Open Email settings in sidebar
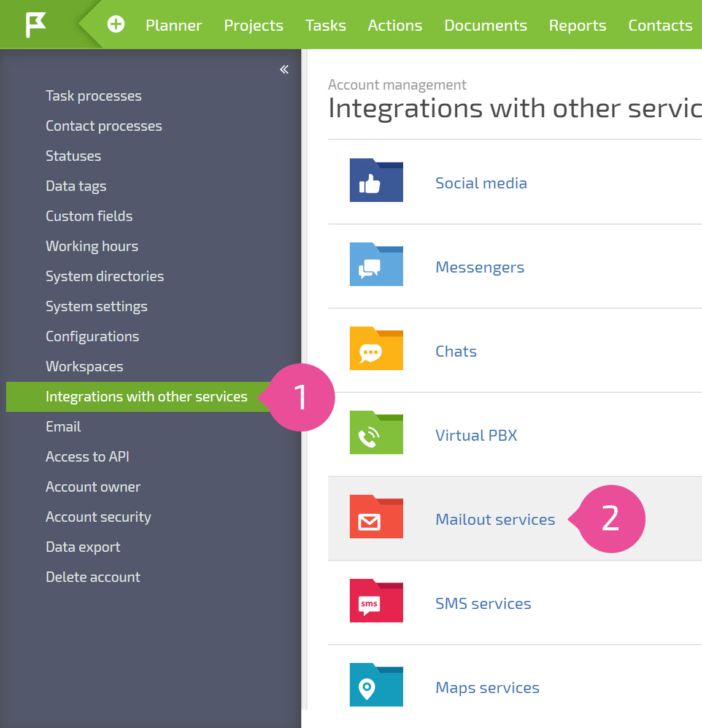This screenshot has width=702, height=728. click(x=63, y=427)
